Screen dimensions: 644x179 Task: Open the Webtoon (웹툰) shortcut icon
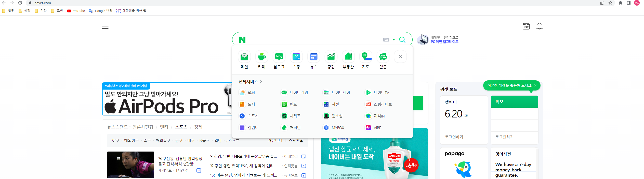[383, 57]
